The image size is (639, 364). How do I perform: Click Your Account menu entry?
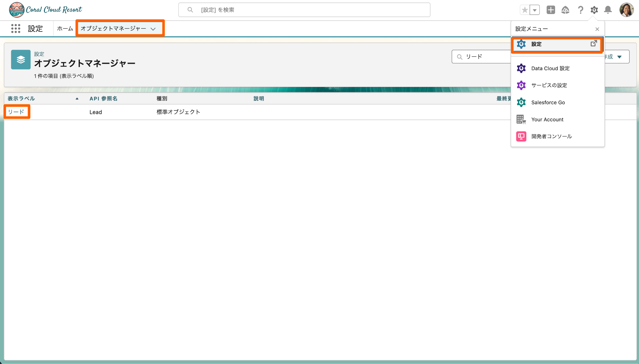(547, 119)
